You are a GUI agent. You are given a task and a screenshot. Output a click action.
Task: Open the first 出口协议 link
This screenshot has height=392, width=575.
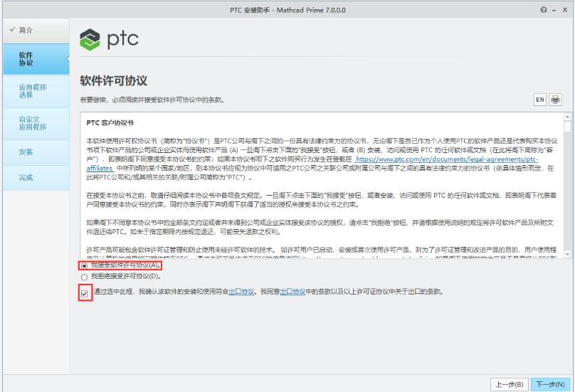tap(241, 292)
